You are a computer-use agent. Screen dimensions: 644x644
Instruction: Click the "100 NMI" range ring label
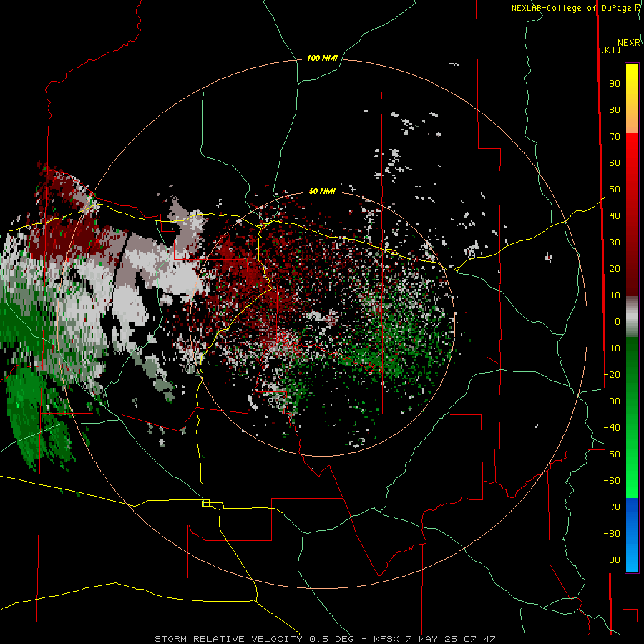click(x=322, y=59)
